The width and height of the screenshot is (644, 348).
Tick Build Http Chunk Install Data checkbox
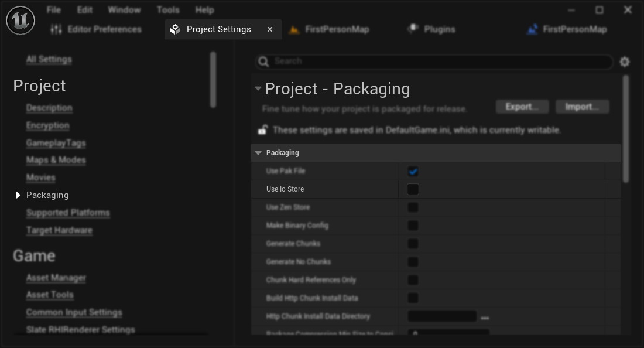tap(413, 298)
